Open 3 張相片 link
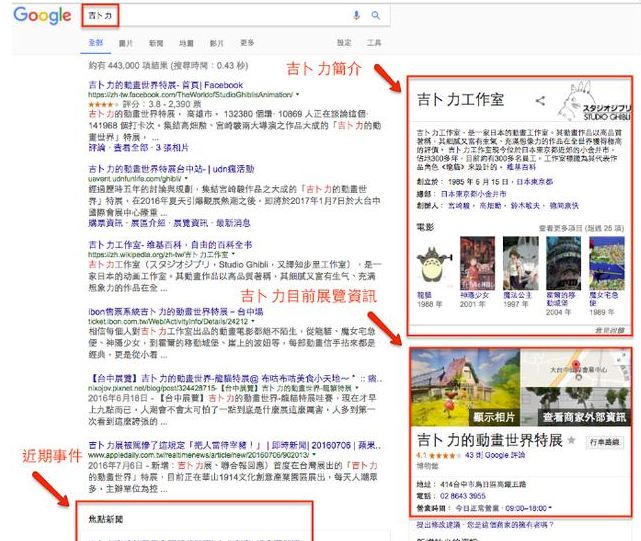The height and width of the screenshot is (541, 641). [172, 148]
